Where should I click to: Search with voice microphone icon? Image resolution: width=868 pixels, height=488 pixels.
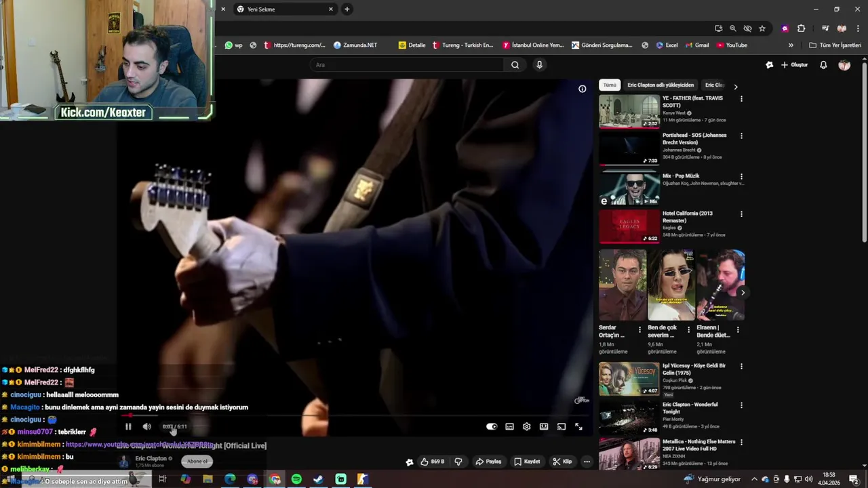(539, 64)
